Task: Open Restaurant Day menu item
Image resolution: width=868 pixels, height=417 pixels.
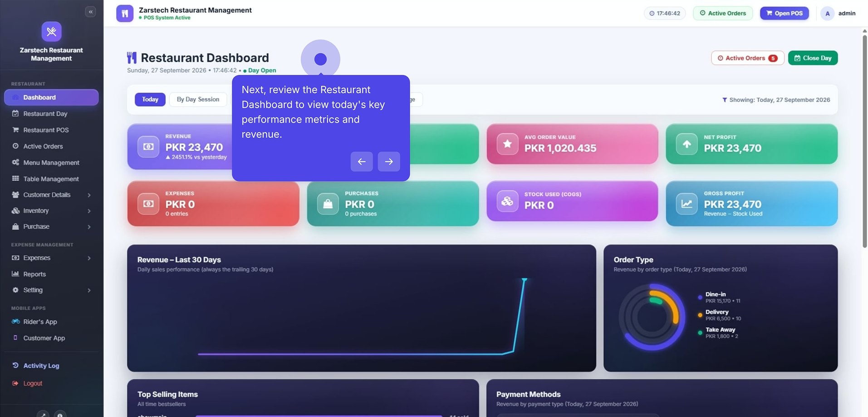Action: click(51, 114)
